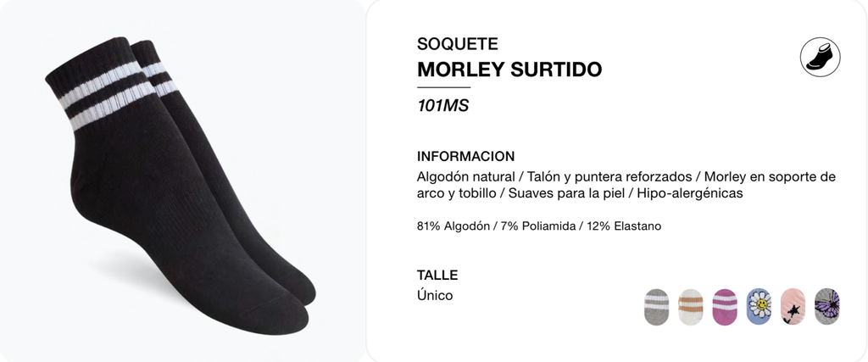This screenshot has height=362, width=868.
Task: Click the ankle sock type icon
Action: pos(820,57)
